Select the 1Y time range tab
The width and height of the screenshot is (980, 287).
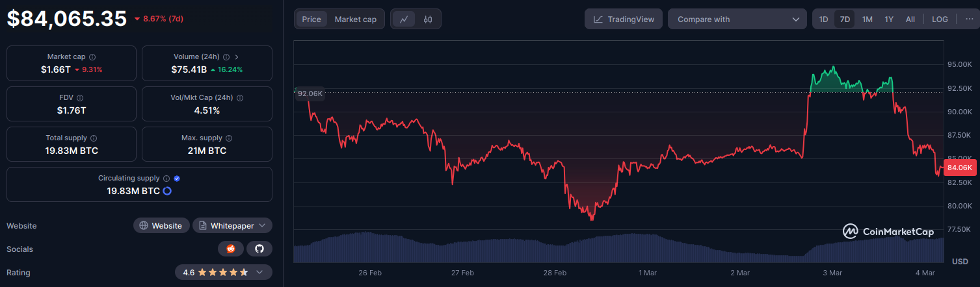click(888, 19)
